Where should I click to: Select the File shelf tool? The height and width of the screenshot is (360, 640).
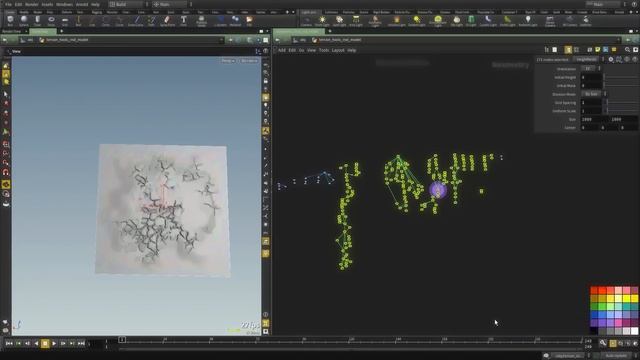pos(249,20)
